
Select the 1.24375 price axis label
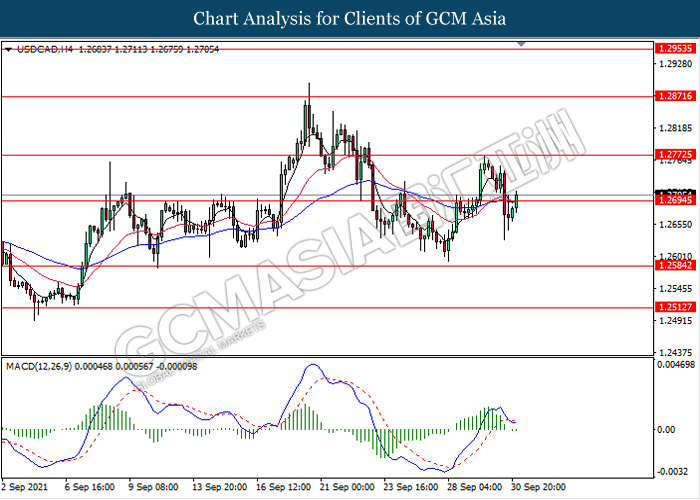tap(672, 352)
